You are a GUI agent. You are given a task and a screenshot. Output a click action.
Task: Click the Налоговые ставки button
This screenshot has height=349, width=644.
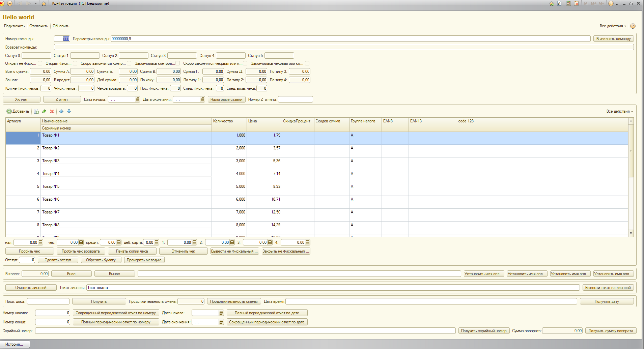click(226, 99)
